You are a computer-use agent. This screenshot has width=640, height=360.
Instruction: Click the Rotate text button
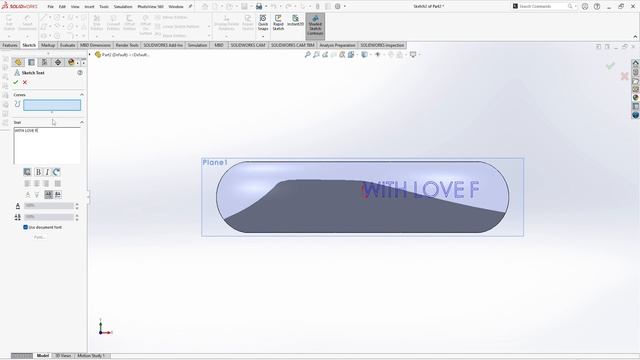point(56,172)
